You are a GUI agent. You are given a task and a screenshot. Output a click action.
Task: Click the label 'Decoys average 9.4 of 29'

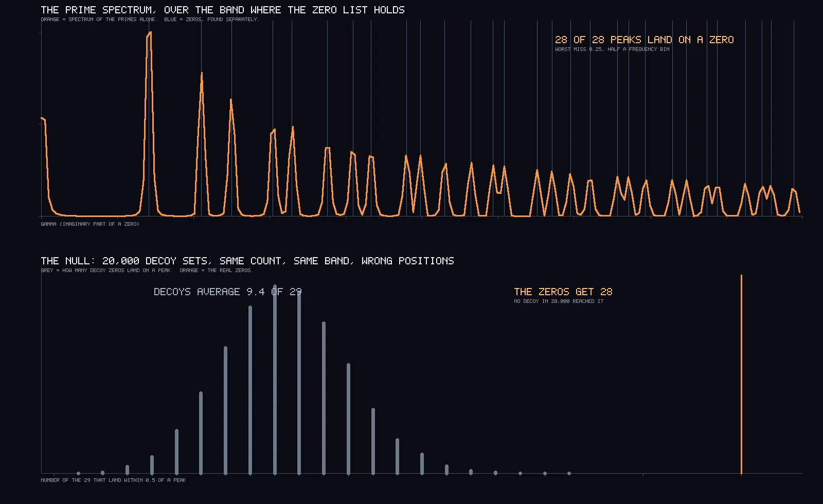228,292
